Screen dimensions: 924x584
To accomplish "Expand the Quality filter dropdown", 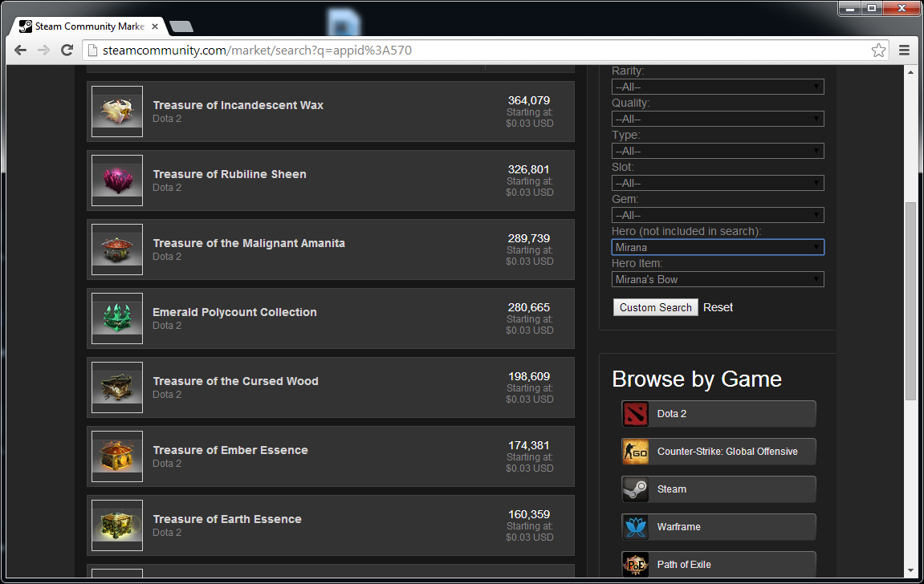I will pos(718,119).
